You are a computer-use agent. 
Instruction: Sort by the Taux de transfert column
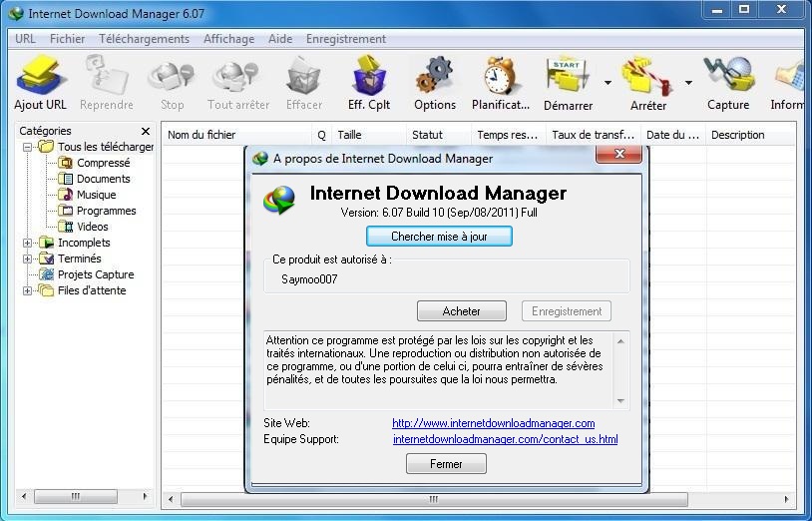[594, 135]
